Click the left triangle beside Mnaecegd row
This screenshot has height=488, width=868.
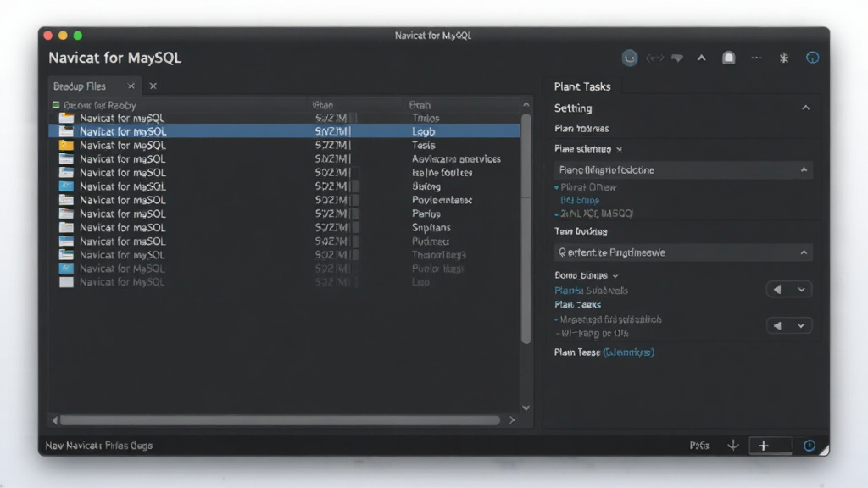[778, 326]
